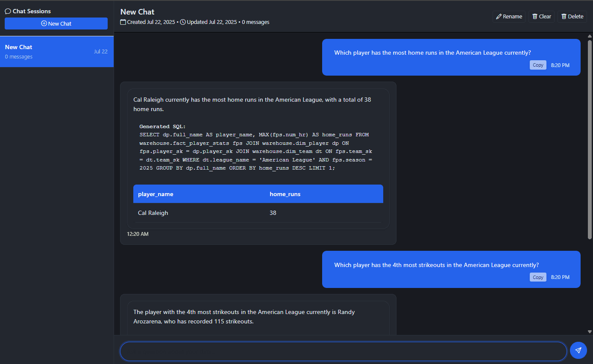Copy the 4th most strikeouts question
Image resolution: width=593 pixels, height=364 pixels.
538,277
